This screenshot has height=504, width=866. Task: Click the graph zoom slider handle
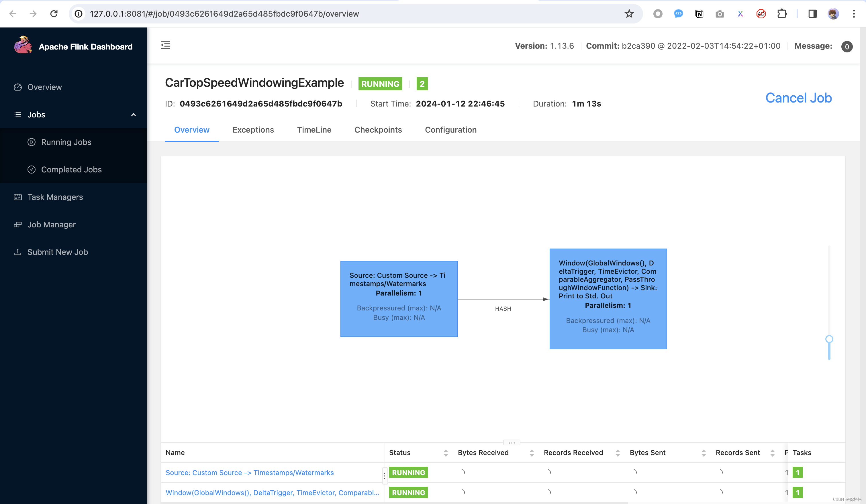click(x=829, y=339)
